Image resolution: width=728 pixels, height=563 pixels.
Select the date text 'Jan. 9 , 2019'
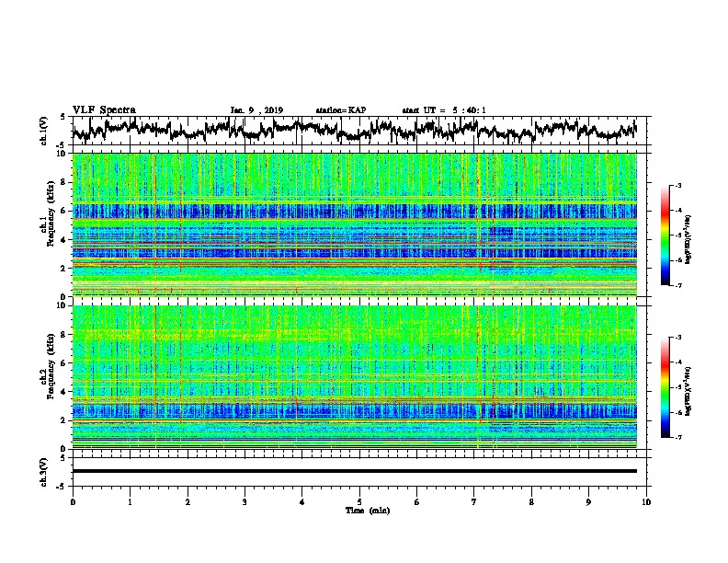tap(256, 110)
